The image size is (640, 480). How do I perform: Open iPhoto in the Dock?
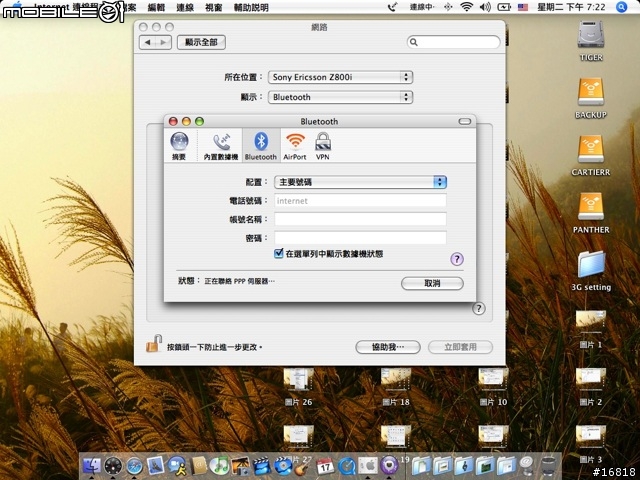(241, 466)
